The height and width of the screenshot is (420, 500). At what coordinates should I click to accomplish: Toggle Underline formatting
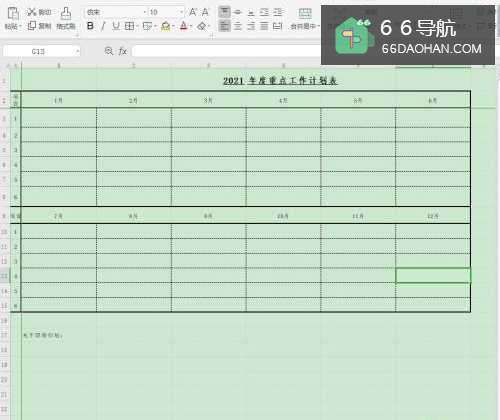(x=116, y=26)
